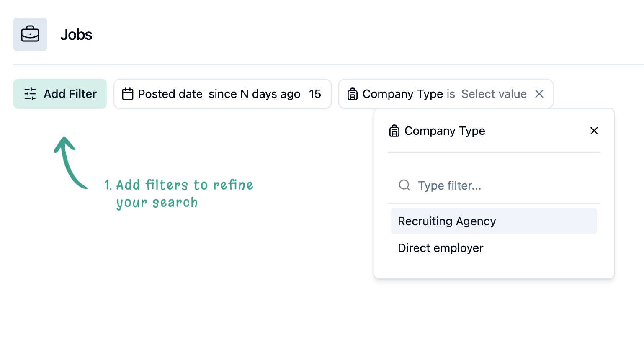Click the company building icon in Company Type chip
Image resolution: width=644 pixels, height=360 pixels.
(x=352, y=94)
